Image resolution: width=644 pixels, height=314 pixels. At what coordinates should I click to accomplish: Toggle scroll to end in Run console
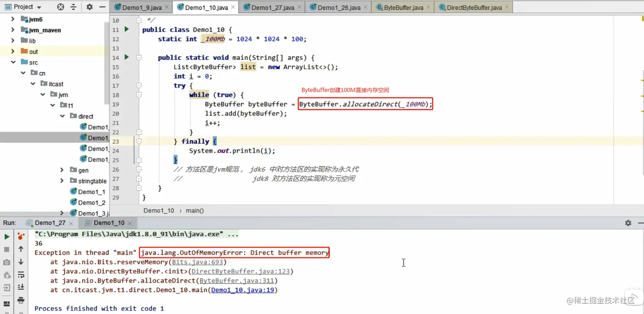pyautogui.click(x=21, y=288)
